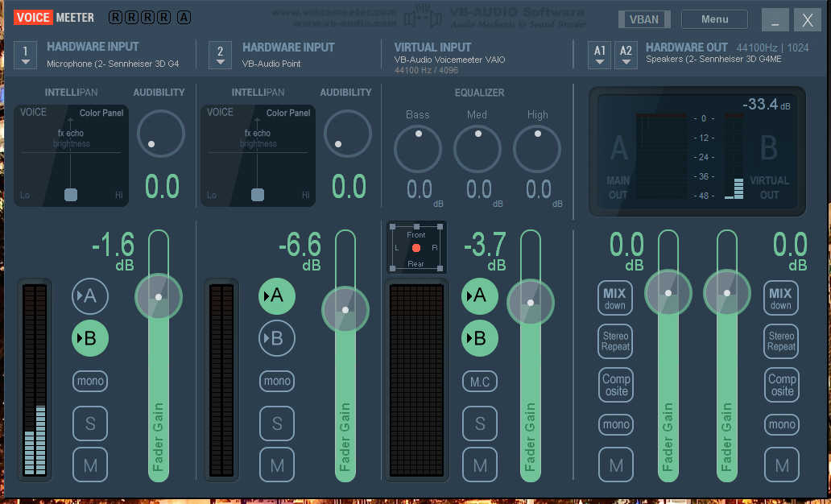Mute hardware input 2 with M button

(x=277, y=465)
